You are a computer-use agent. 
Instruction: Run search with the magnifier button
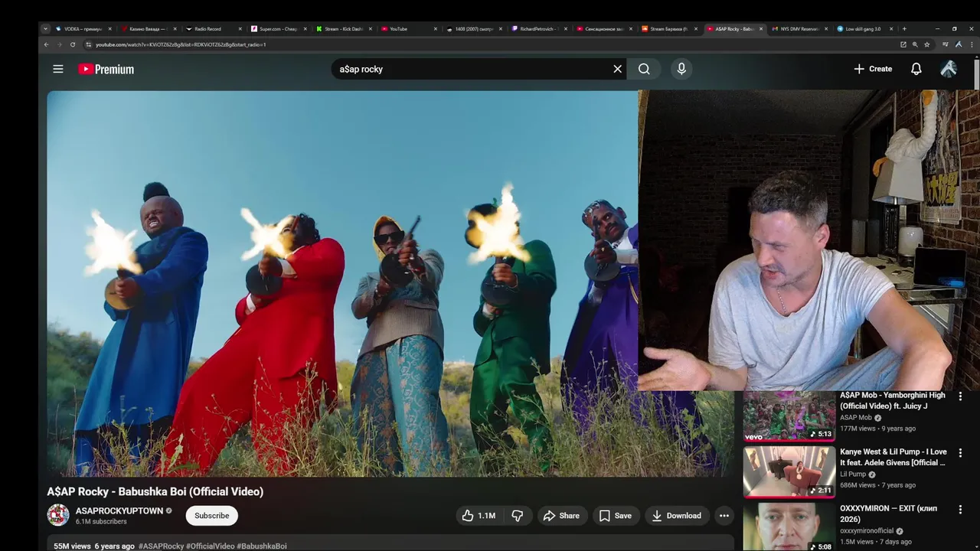[644, 69]
